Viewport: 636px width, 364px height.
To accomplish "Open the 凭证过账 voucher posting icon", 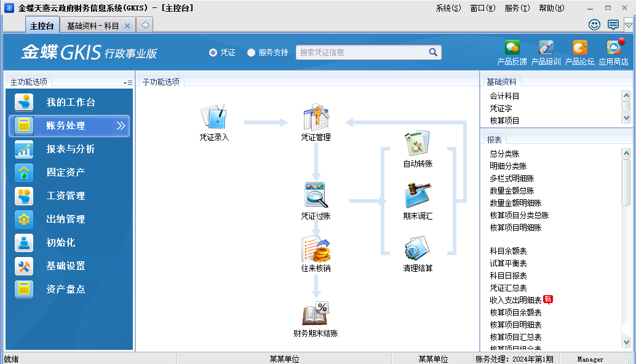I will point(316,196).
